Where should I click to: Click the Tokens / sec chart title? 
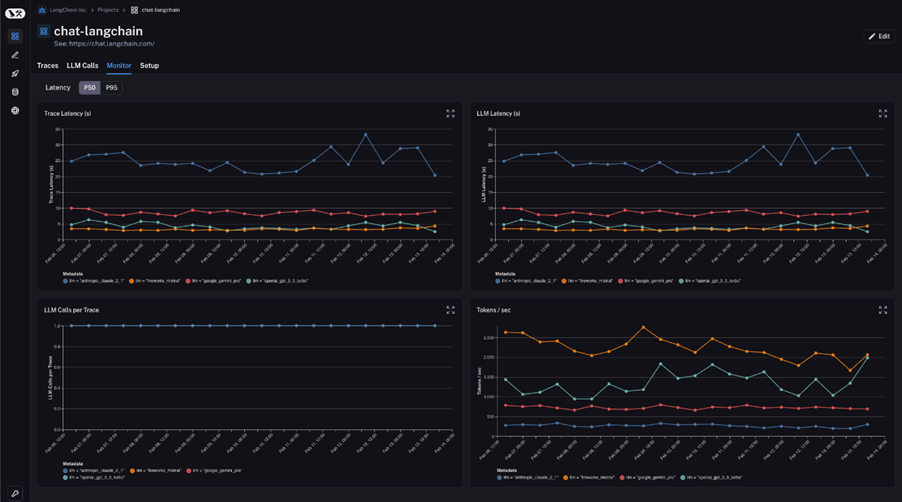[493, 310]
